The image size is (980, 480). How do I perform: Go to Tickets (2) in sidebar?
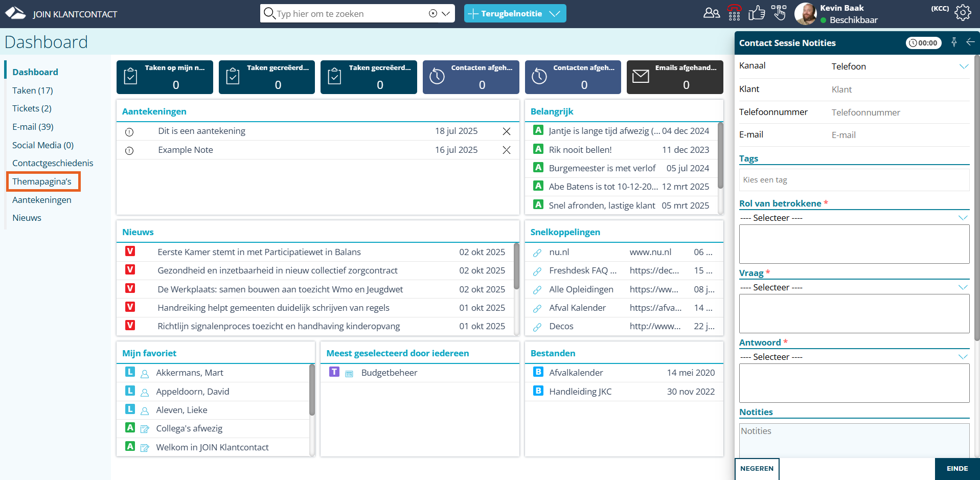pyautogui.click(x=32, y=108)
